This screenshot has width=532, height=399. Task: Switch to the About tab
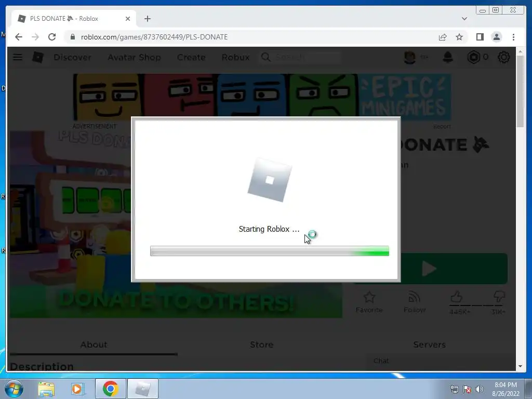94,345
